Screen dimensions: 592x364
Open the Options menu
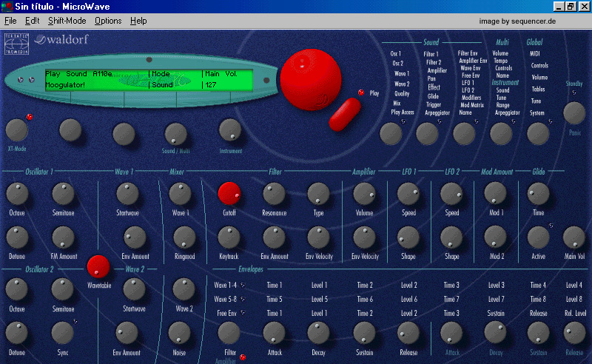(108, 21)
